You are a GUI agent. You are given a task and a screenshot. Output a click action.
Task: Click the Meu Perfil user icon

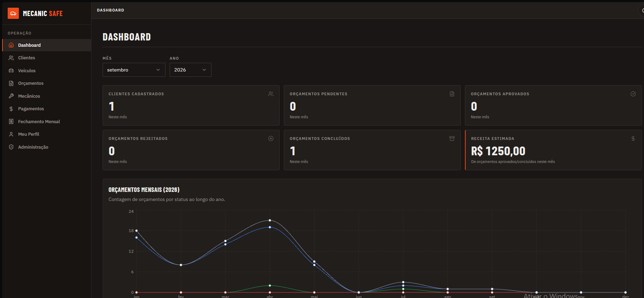(11, 134)
